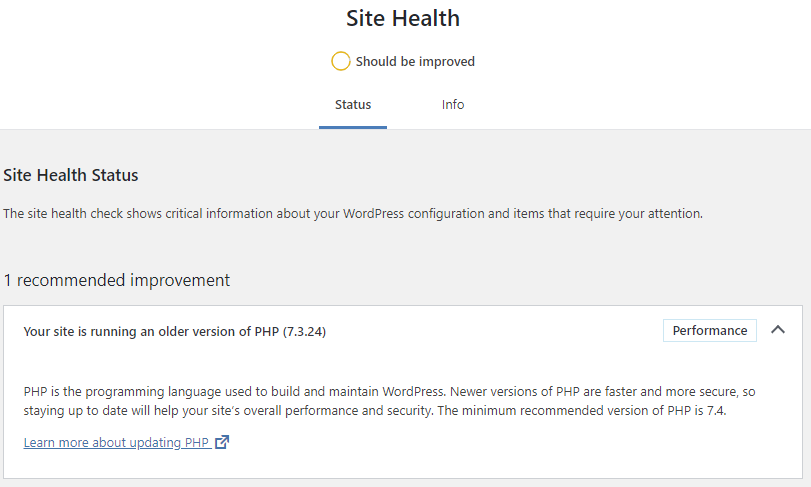Viewport: 811px width, 487px height.
Task: Switch to the Info tab
Action: [453, 104]
